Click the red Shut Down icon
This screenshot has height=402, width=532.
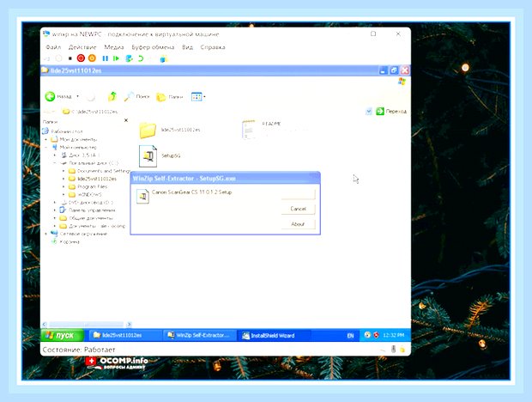pyautogui.click(x=81, y=58)
